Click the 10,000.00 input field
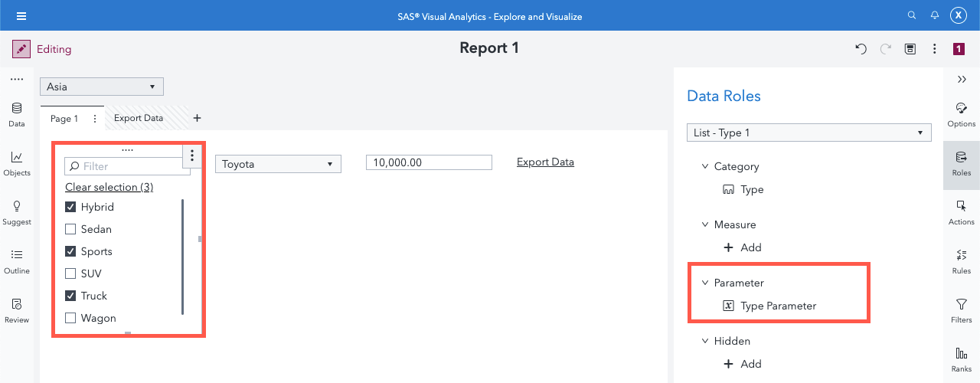Viewport: 980px width, 383px height. [x=429, y=162]
